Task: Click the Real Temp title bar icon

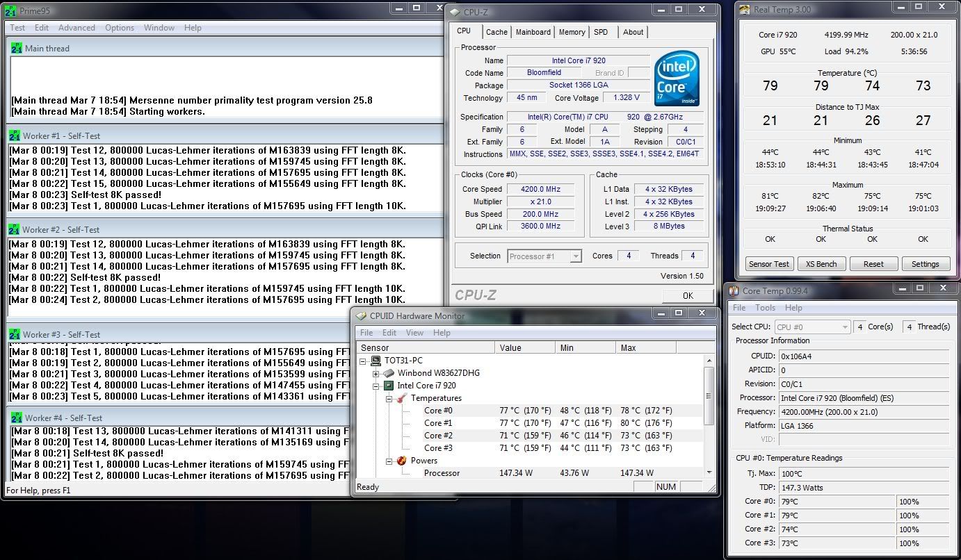Action: point(745,10)
